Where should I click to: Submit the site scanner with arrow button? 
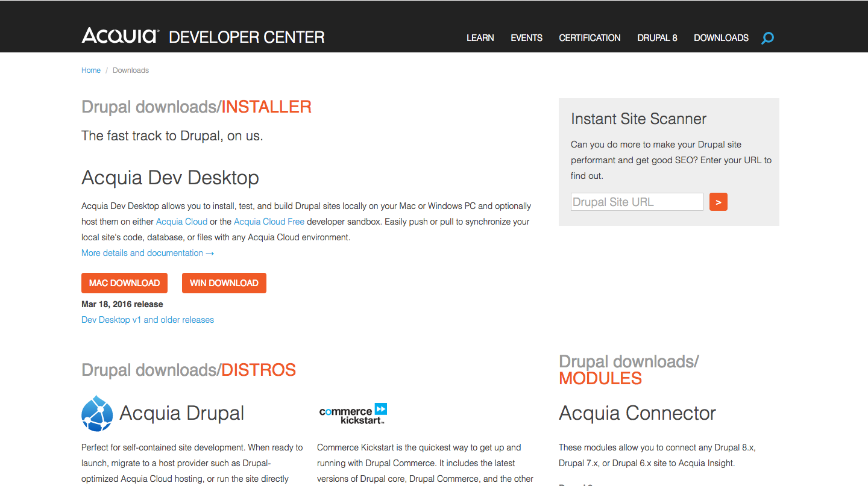point(719,202)
